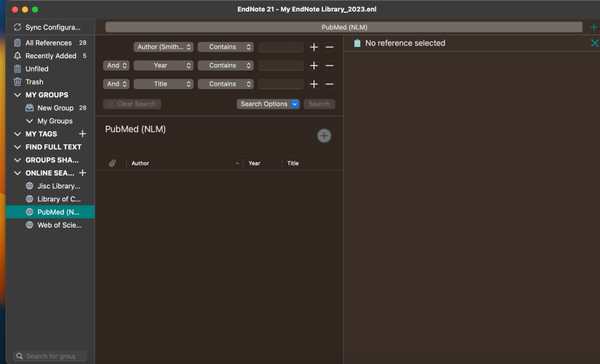
Task: Click the clipboard icon beside No reference selected
Action: coord(357,43)
